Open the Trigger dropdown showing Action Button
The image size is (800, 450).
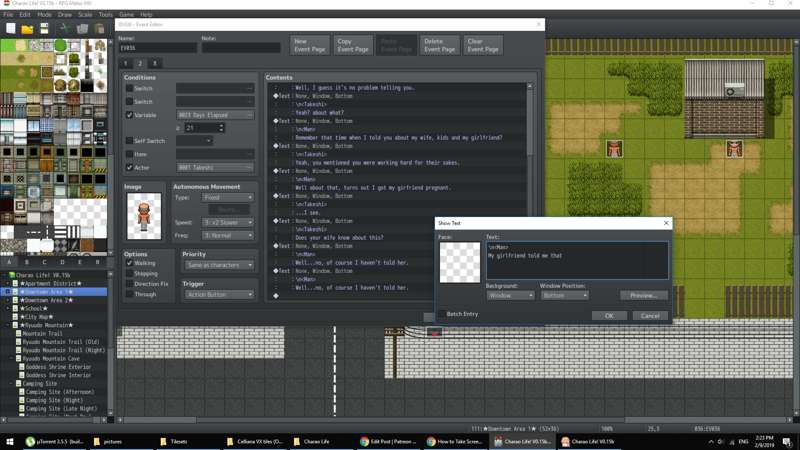pos(218,295)
